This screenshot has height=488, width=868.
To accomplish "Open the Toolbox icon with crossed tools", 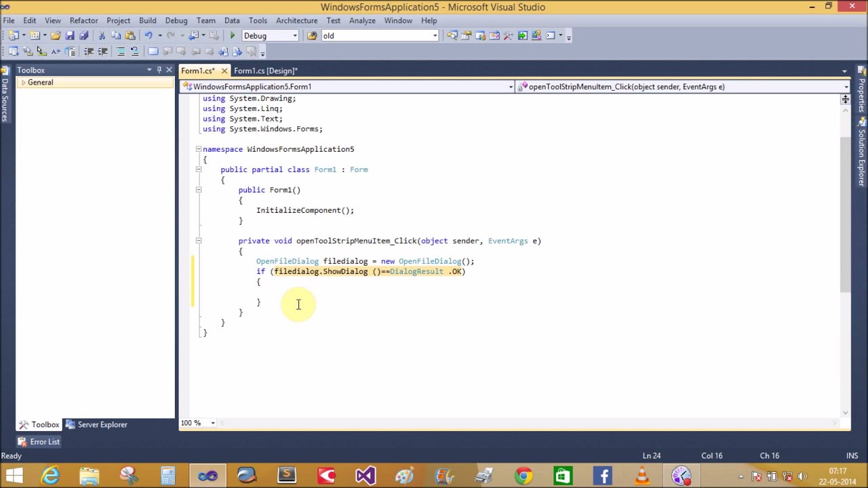I will click(x=508, y=35).
